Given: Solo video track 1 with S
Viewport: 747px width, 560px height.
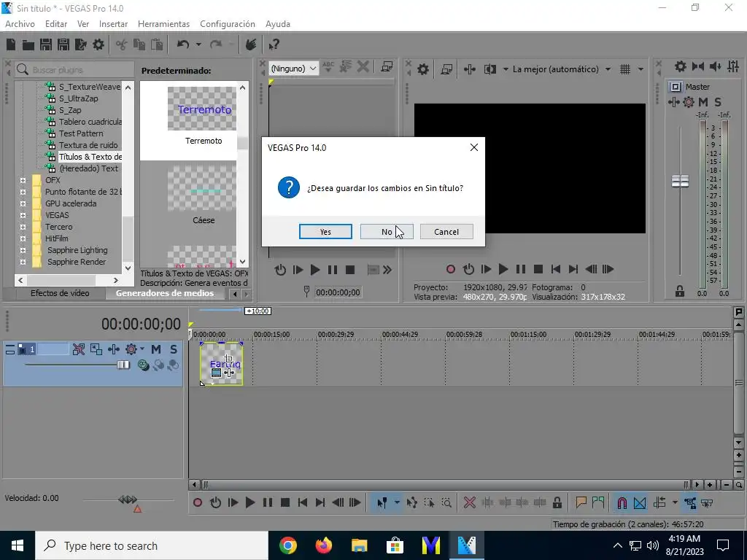Looking at the screenshot, I should pos(174,349).
